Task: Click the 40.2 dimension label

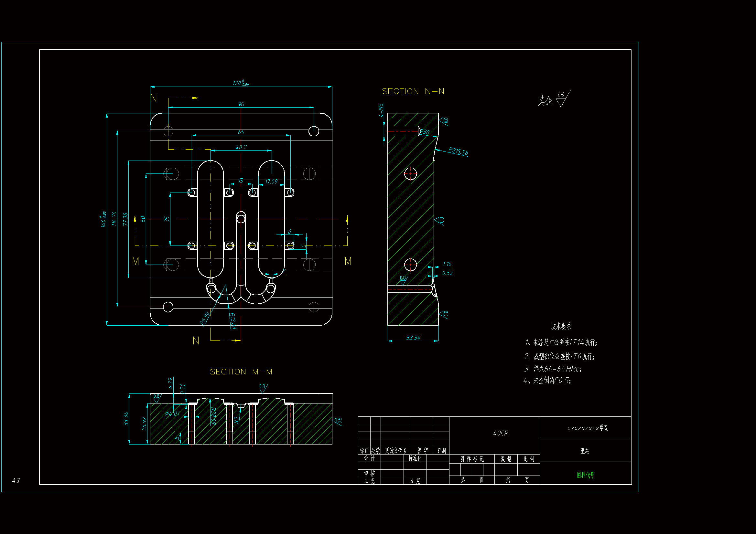Action: tap(241, 147)
